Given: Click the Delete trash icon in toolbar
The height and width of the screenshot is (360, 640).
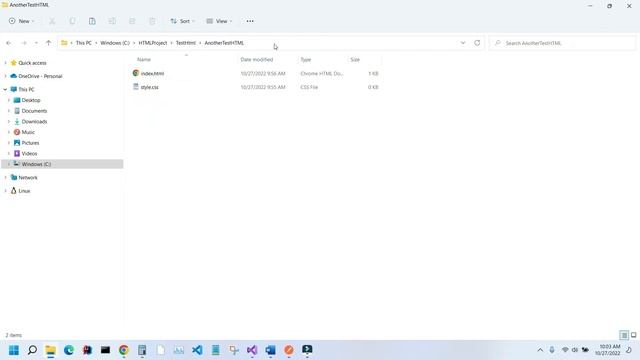Looking at the screenshot, I should point(152,21).
